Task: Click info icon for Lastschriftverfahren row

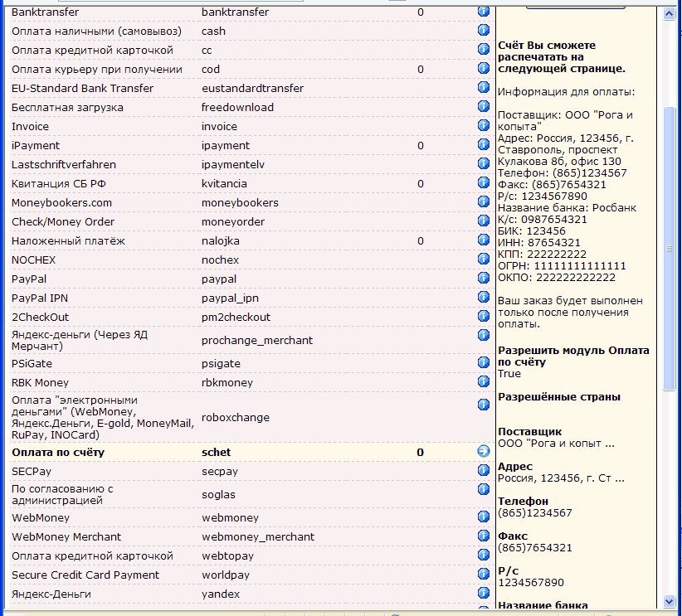Action: (483, 163)
